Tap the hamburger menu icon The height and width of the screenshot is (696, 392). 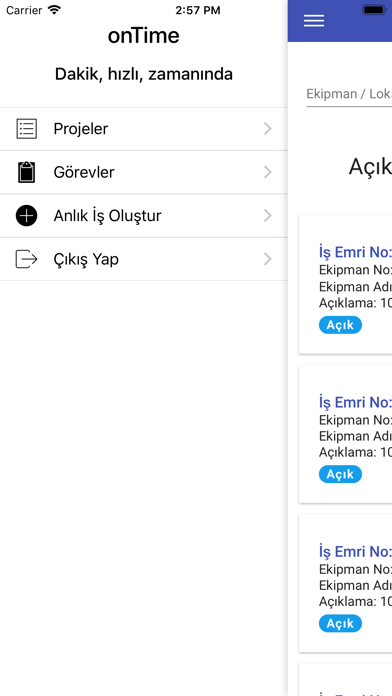coord(313,21)
